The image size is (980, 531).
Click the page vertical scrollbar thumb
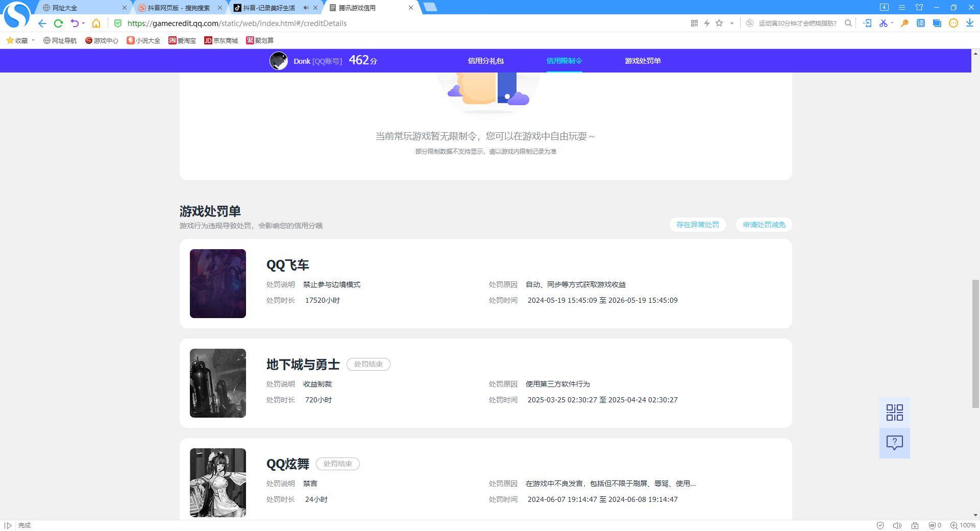(975, 343)
